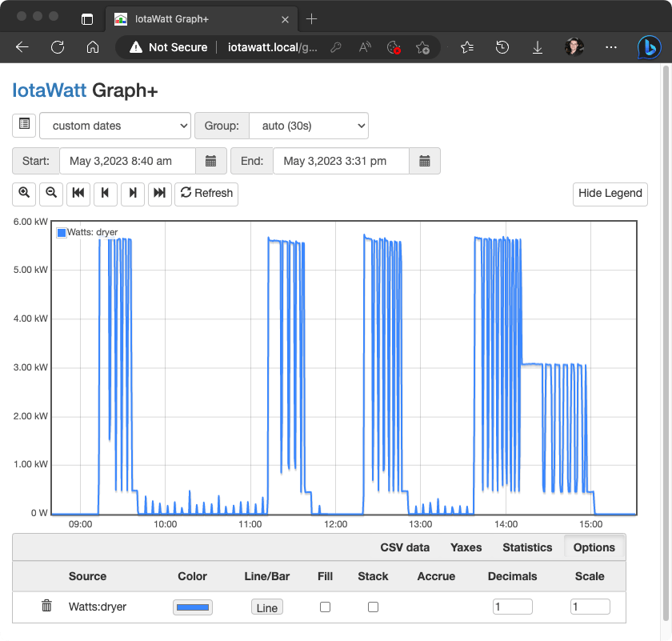Click the Decimals column header
This screenshot has width=672, height=641.
(x=513, y=576)
